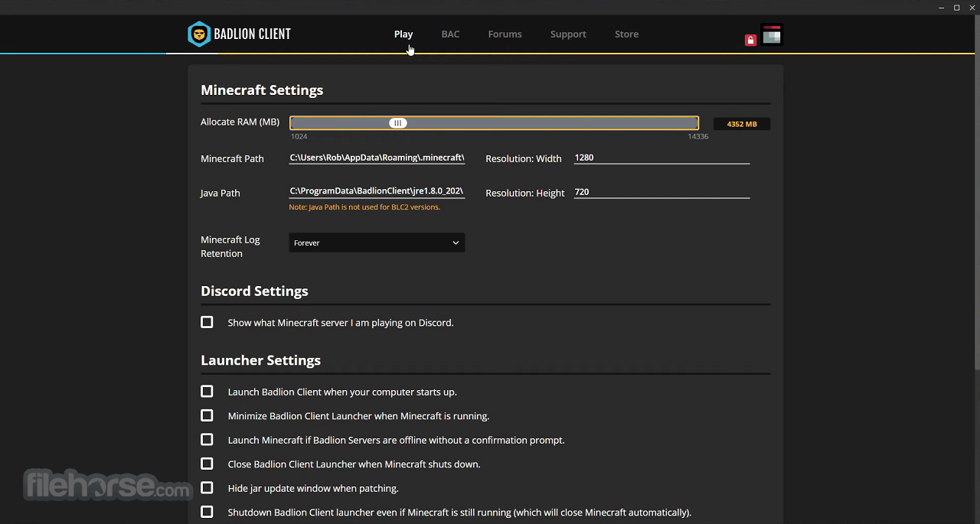Click the Resolution Width field

click(x=661, y=158)
